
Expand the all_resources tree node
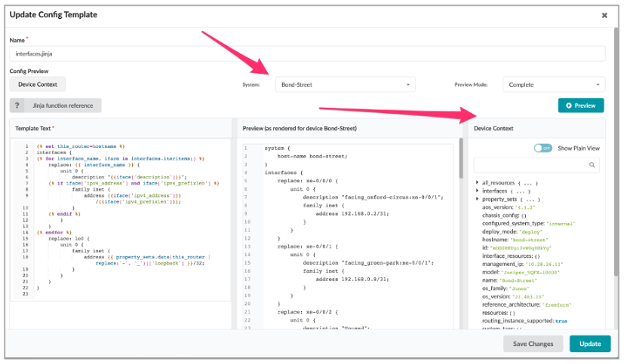(x=478, y=183)
